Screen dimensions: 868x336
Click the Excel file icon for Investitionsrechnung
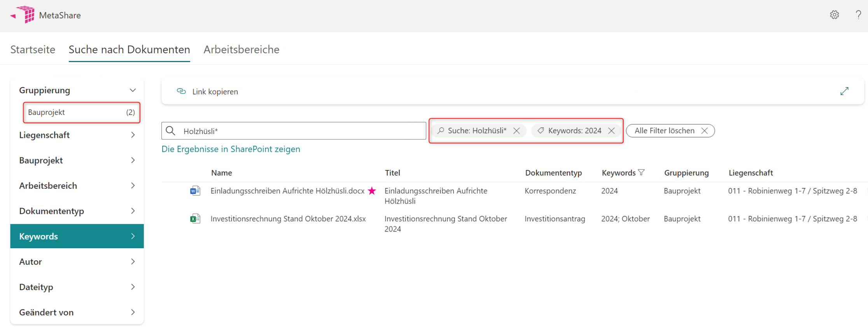pyautogui.click(x=195, y=219)
